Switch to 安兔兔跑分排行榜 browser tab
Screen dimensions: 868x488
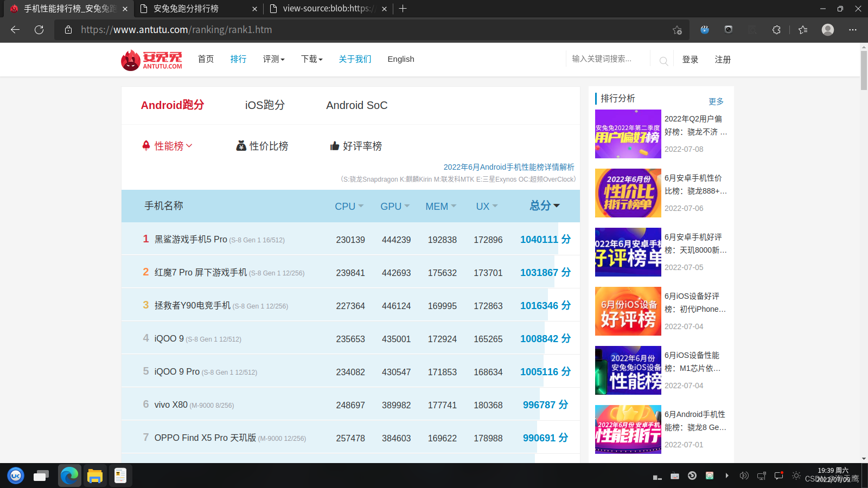(199, 9)
